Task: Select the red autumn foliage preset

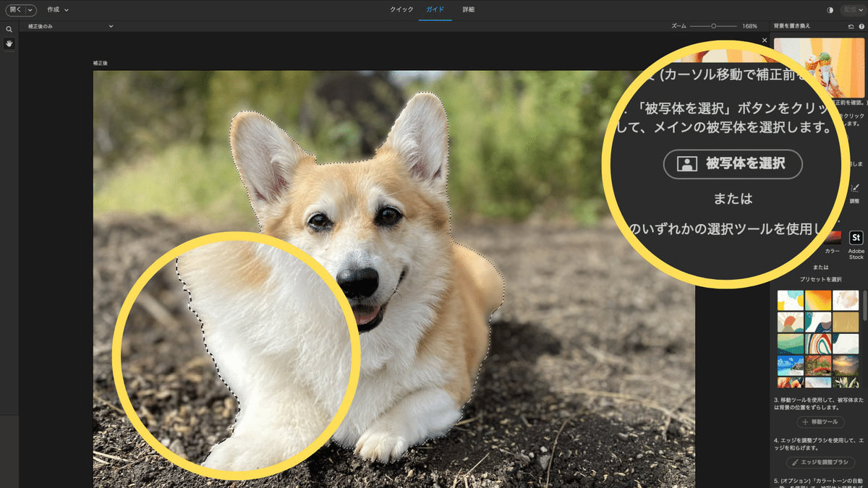Action: pyautogui.click(x=817, y=365)
